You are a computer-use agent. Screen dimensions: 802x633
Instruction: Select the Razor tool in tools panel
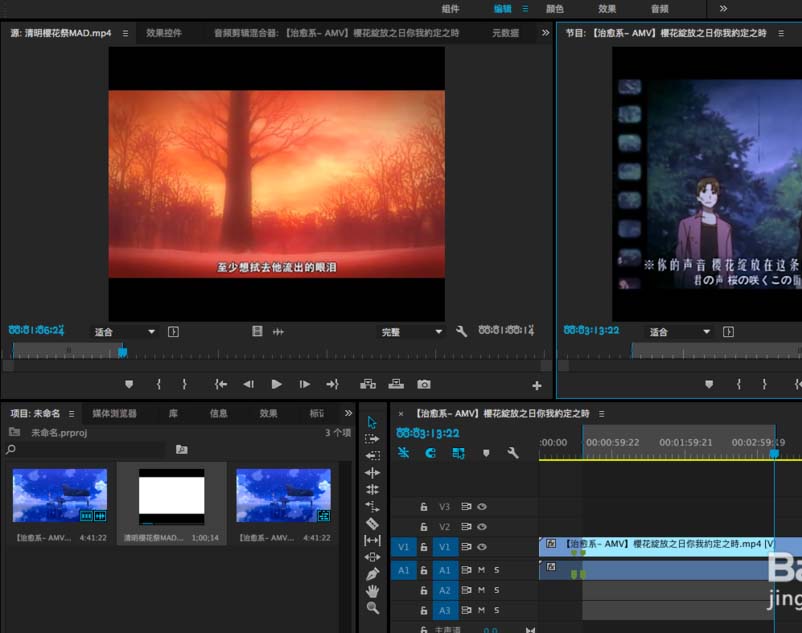tap(372, 523)
